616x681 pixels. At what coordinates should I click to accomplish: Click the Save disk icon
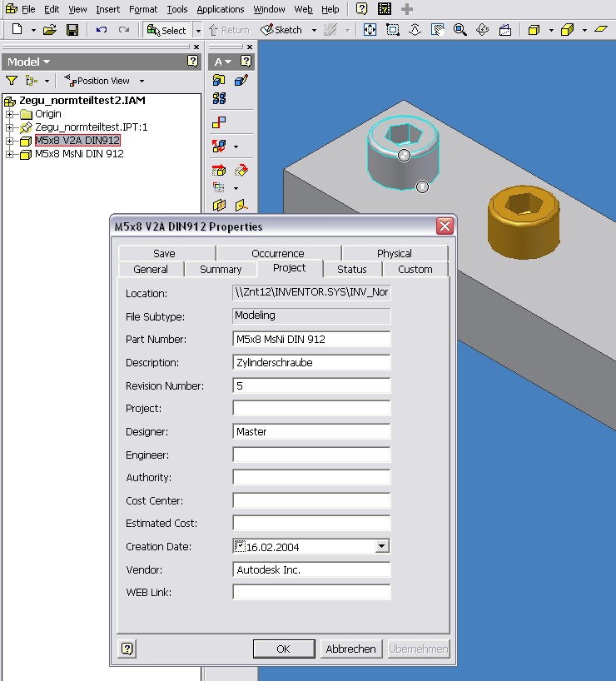[x=72, y=30]
